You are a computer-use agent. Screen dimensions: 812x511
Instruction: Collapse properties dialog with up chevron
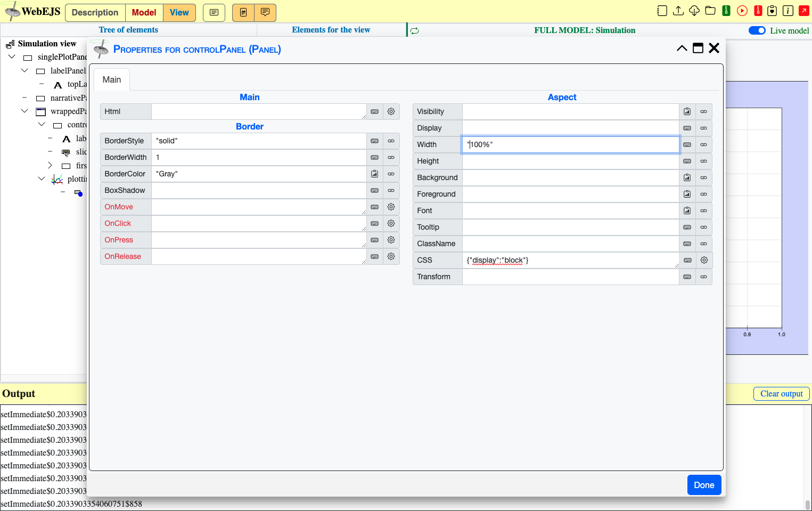682,48
